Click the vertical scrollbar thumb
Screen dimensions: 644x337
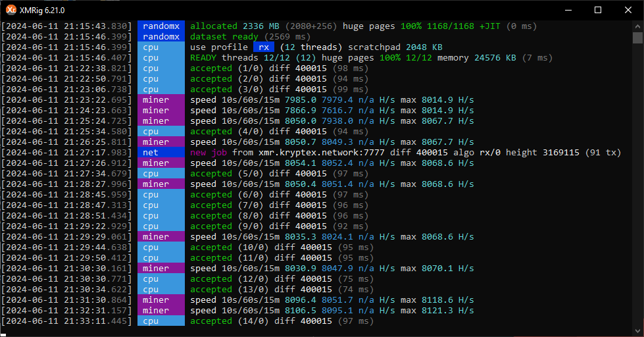click(x=637, y=38)
